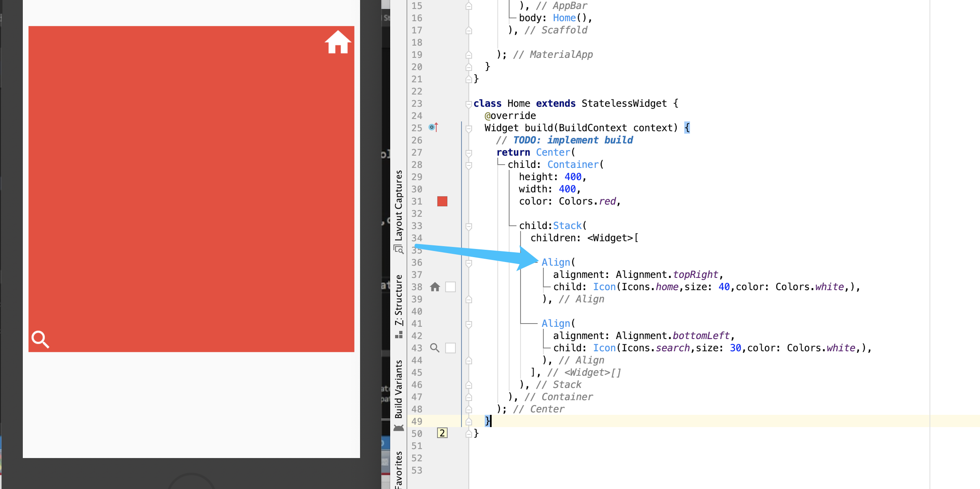This screenshot has width=980, height=489.
Task: Click white color swatch on line 43
Action: (x=450, y=348)
